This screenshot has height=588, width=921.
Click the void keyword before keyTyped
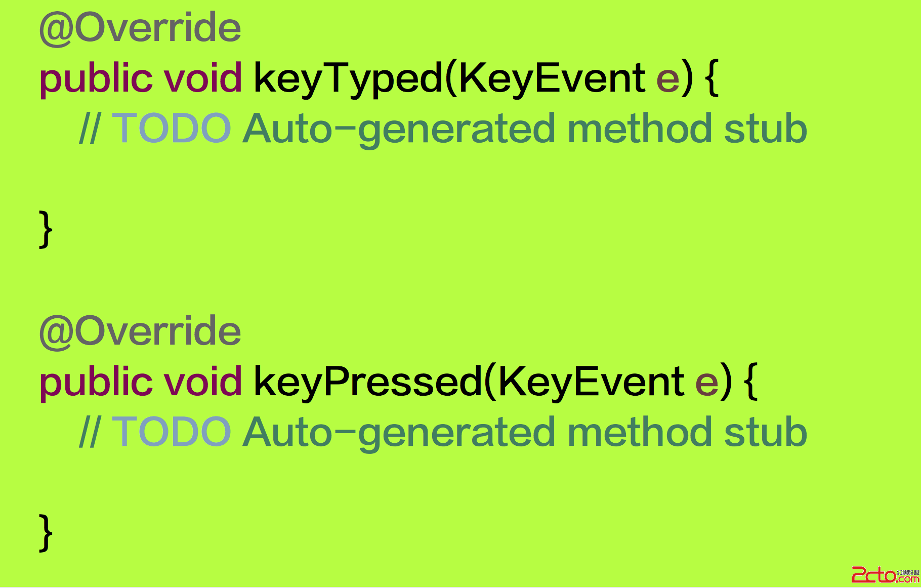coord(202,78)
